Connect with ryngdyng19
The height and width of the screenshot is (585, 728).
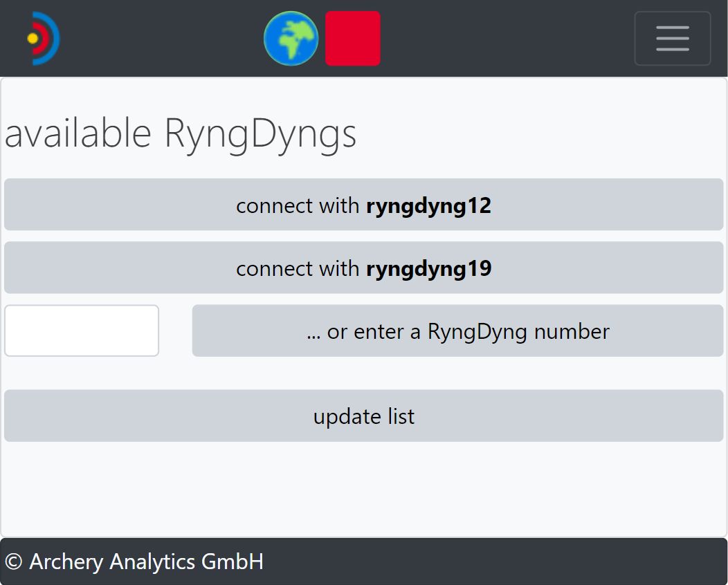(363, 268)
